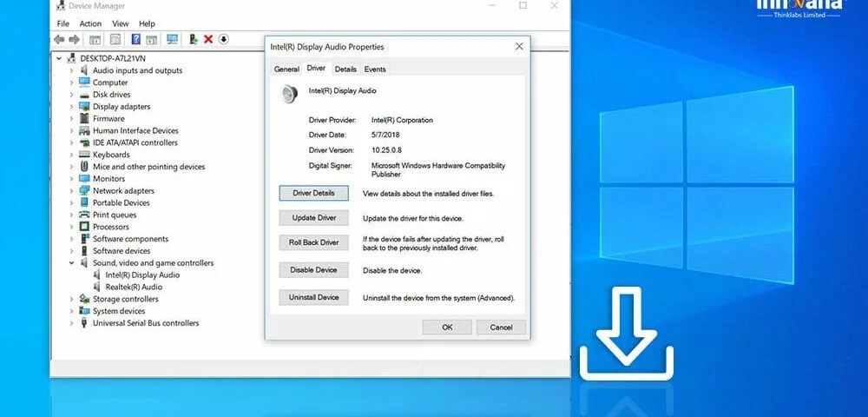Close the Intel(R) Display Audio Properties dialog
This screenshot has width=868, height=417.
pyautogui.click(x=519, y=47)
